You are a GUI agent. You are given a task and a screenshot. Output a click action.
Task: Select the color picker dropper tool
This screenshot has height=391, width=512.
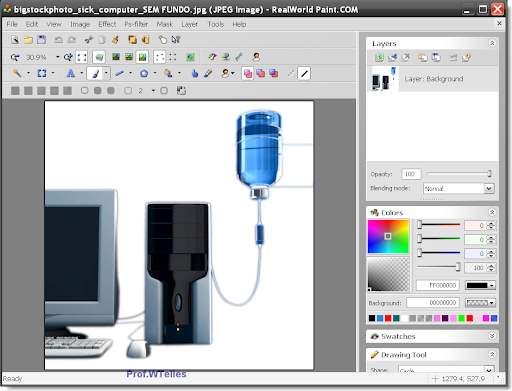click(x=208, y=73)
